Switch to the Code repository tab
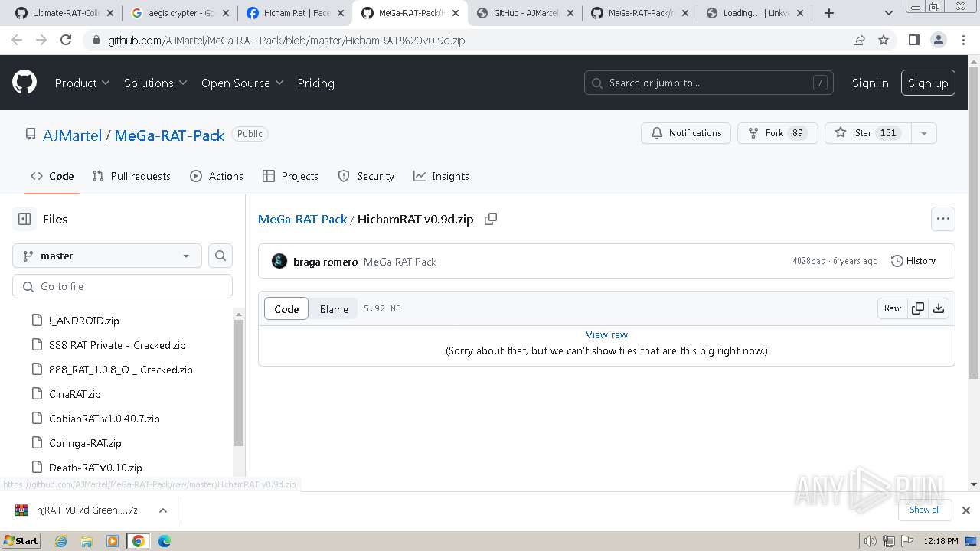Image resolution: width=980 pixels, height=551 pixels. pos(52,176)
